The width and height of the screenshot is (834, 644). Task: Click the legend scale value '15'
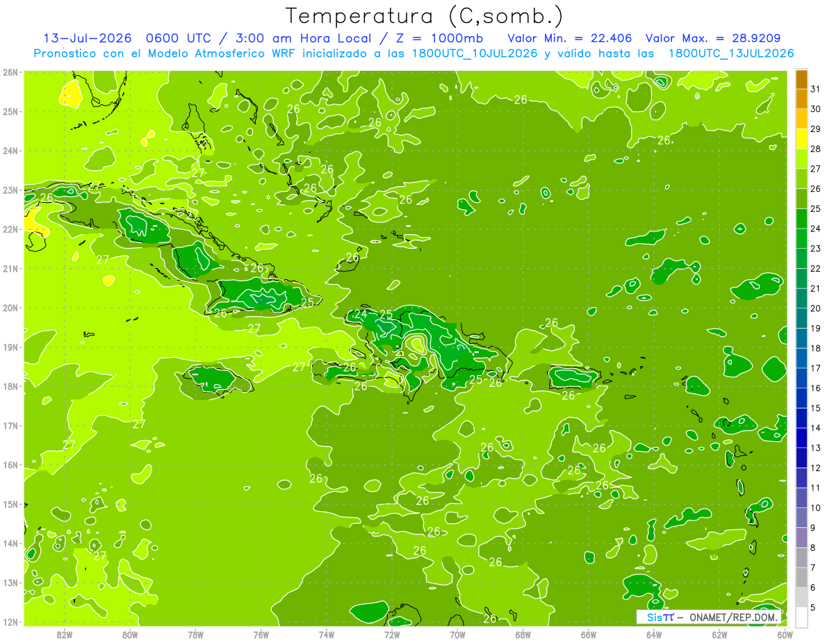tap(816, 408)
